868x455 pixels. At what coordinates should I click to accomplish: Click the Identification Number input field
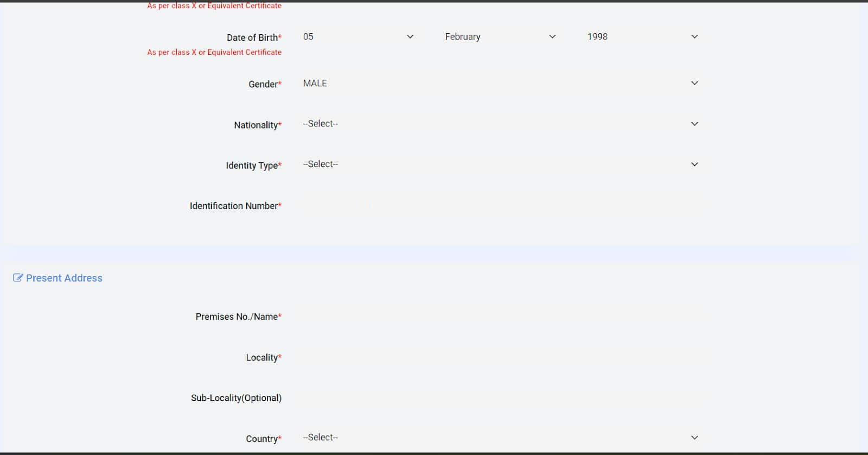pyautogui.click(x=500, y=205)
